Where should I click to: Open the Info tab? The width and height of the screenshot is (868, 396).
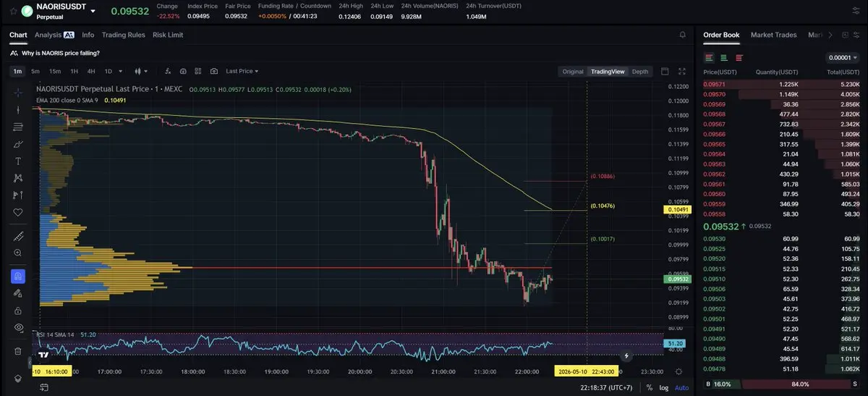[88, 35]
